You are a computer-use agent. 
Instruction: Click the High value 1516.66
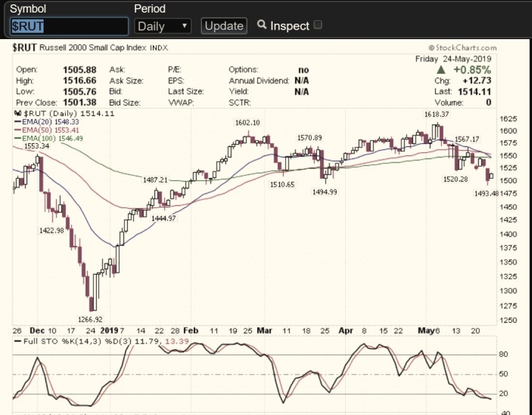click(x=80, y=80)
